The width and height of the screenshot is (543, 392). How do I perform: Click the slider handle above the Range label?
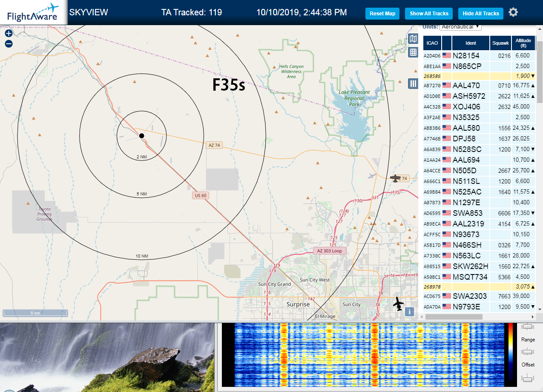[x=528, y=326]
